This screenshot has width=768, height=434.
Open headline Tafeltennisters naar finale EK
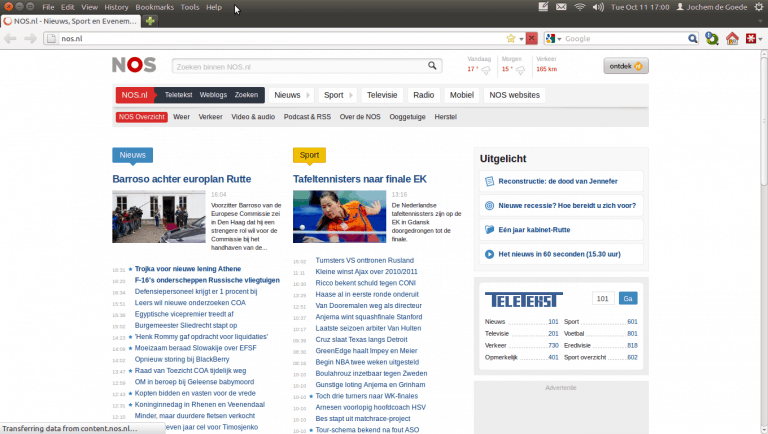360,179
